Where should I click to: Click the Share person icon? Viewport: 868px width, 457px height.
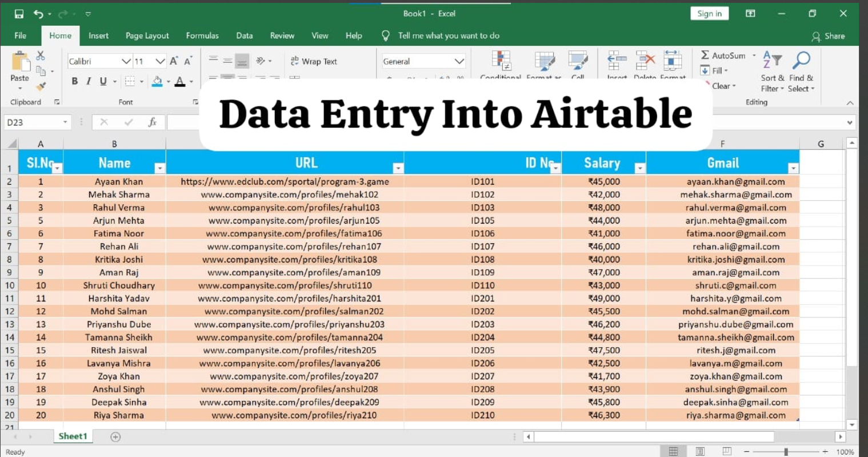click(x=816, y=36)
